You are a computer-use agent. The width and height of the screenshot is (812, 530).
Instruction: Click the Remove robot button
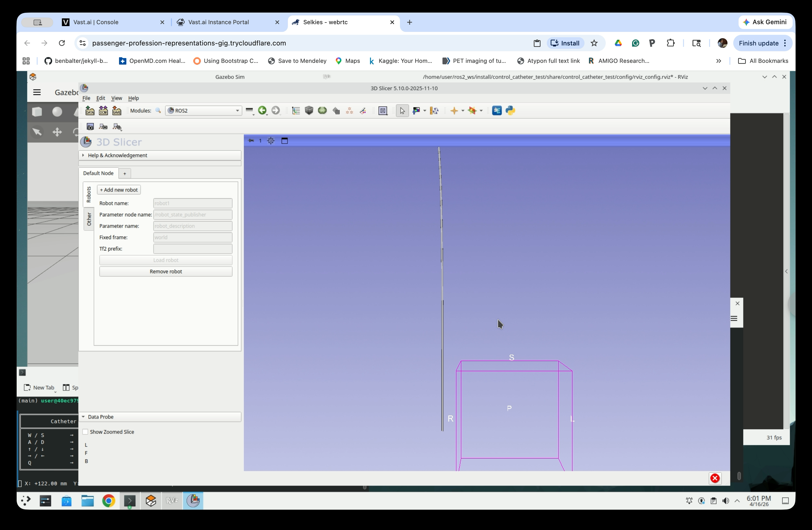(166, 272)
